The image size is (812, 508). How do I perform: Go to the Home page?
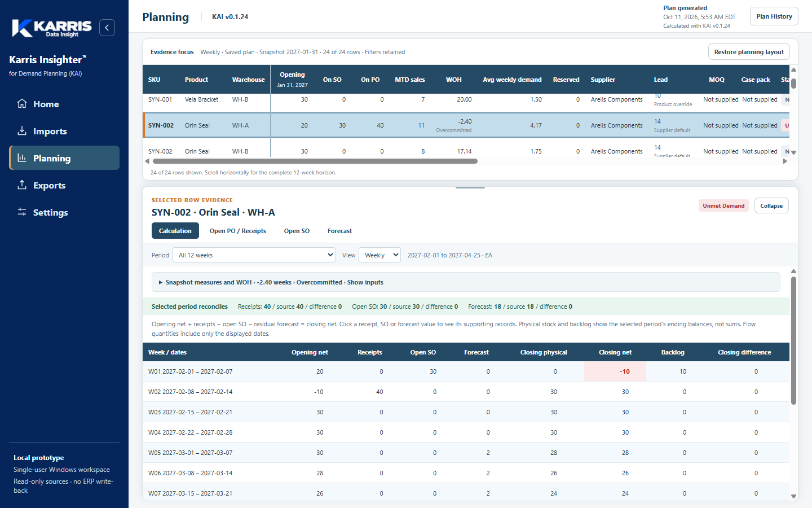[64, 104]
